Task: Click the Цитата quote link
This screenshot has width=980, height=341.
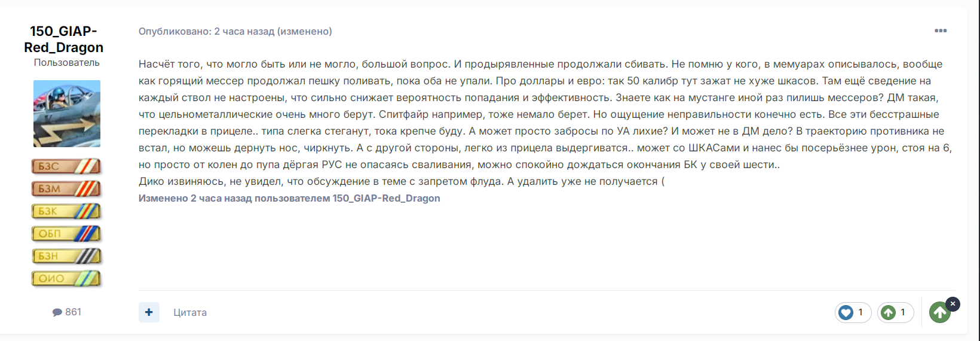Action: tap(190, 312)
